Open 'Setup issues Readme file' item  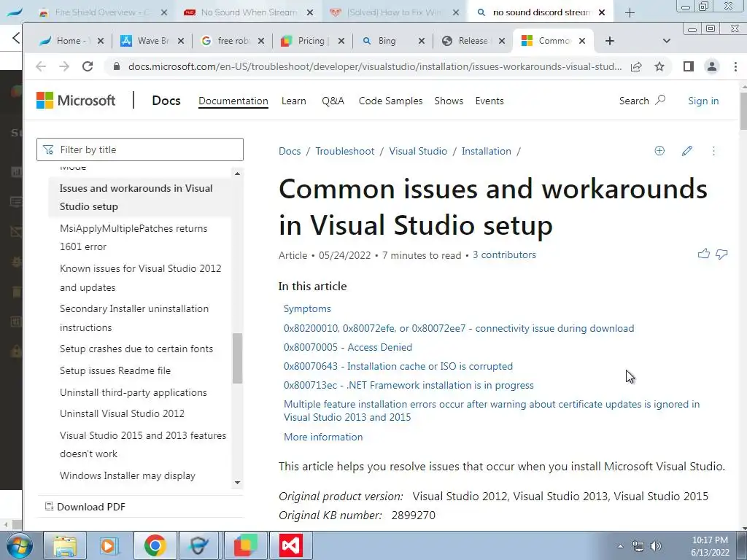pyautogui.click(x=115, y=370)
